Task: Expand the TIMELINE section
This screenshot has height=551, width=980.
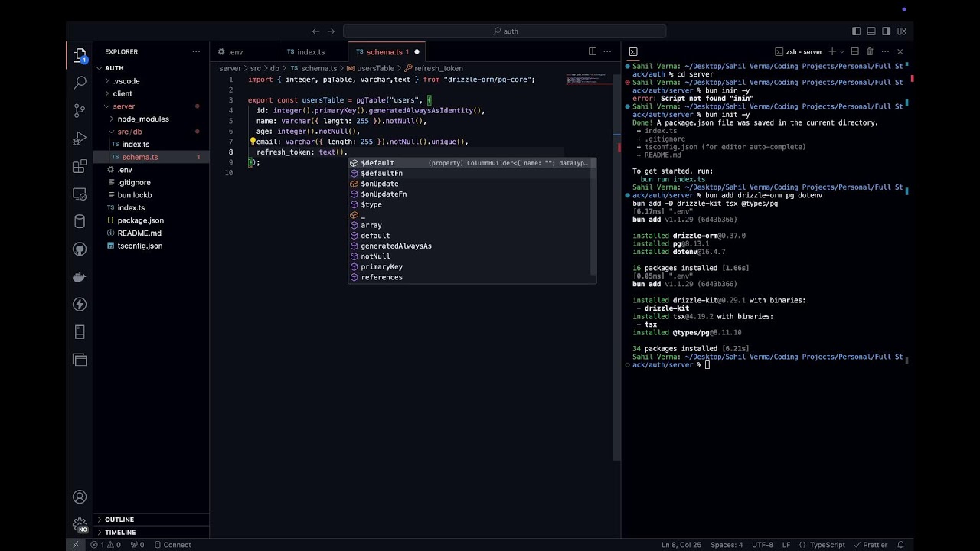Action: click(151, 532)
